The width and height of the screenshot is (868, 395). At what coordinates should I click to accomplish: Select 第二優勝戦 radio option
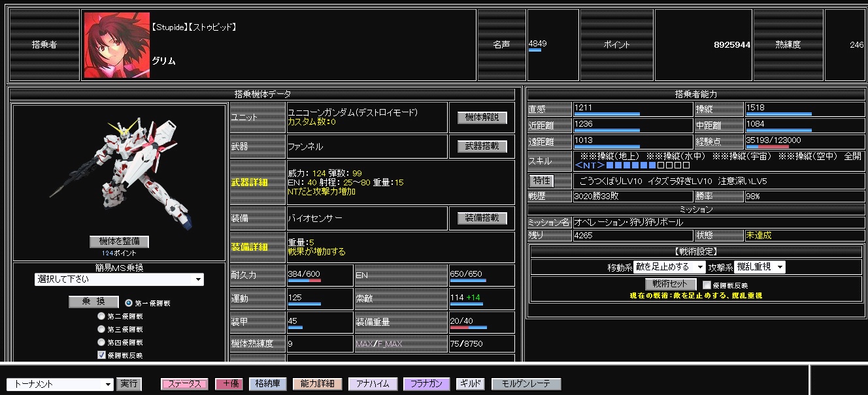(x=101, y=316)
